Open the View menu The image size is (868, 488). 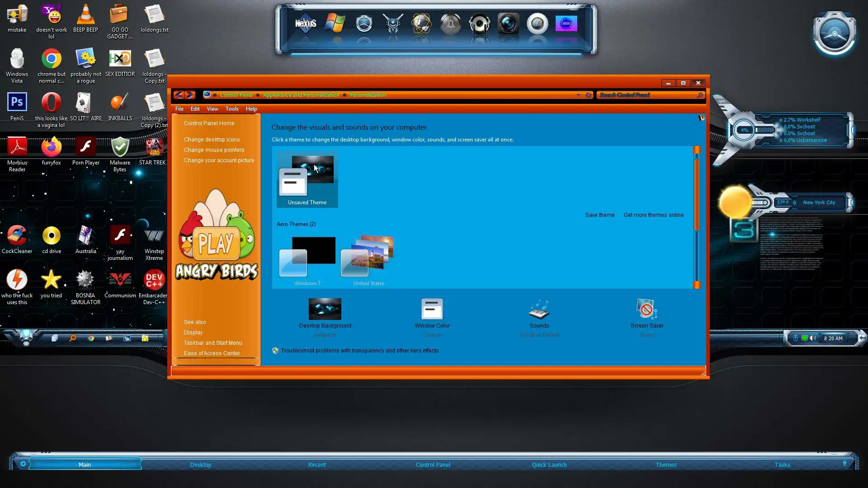[212, 109]
